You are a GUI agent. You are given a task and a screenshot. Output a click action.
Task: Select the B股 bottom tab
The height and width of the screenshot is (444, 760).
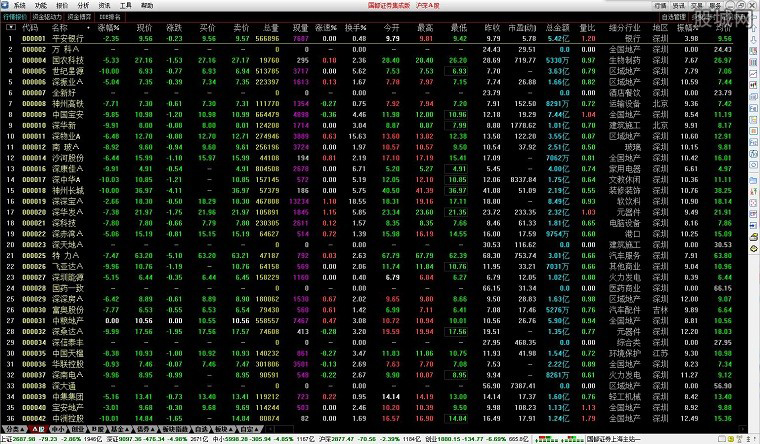98,429
